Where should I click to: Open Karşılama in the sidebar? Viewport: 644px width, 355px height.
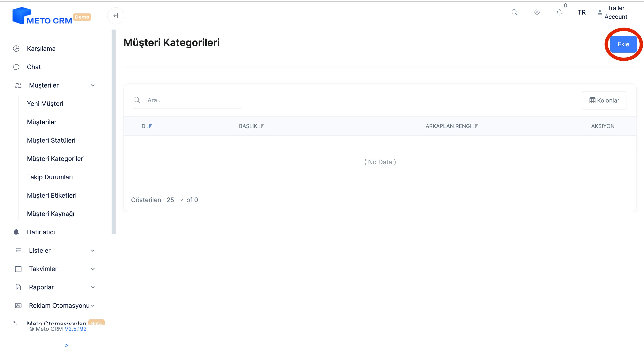pyautogui.click(x=41, y=49)
